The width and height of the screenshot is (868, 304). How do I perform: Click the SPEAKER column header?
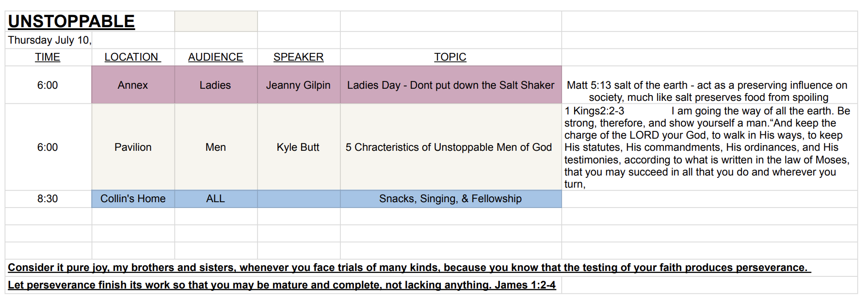coord(298,57)
